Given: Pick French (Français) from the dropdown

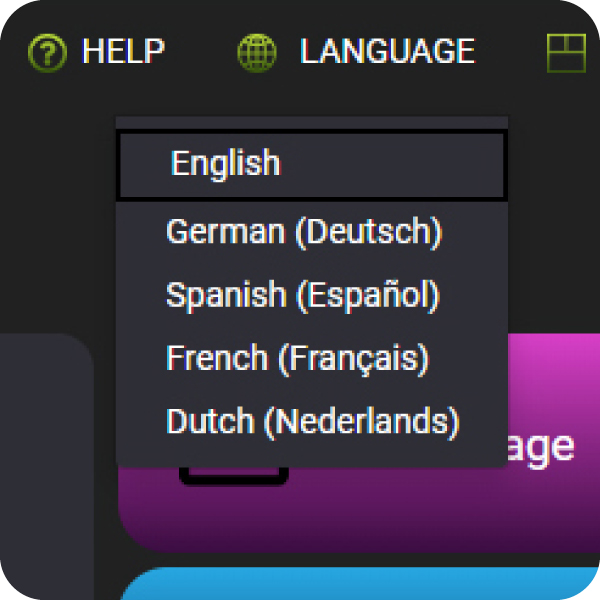Looking at the screenshot, I should [x=297, y=358].
